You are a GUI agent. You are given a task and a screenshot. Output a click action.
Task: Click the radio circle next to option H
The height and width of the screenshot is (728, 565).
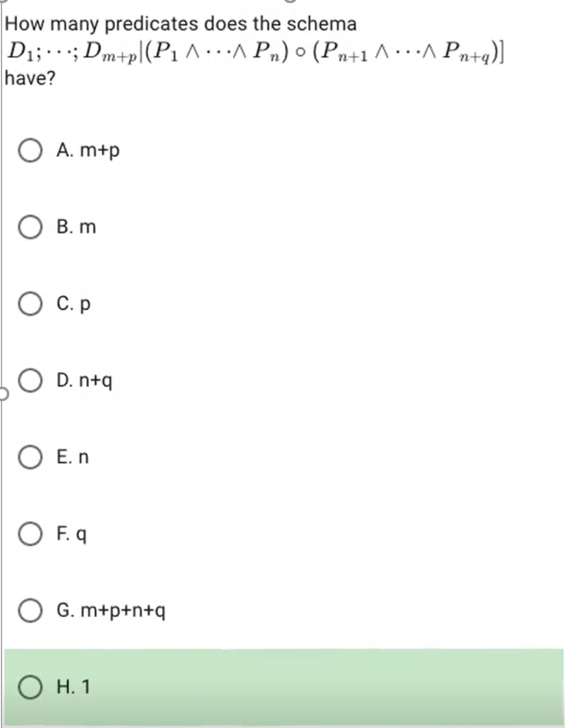point(31,687)
